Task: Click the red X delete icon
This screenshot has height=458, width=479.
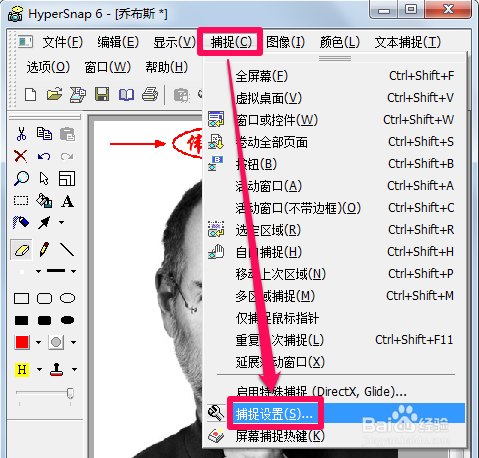Action: click(x=21, y=156)
